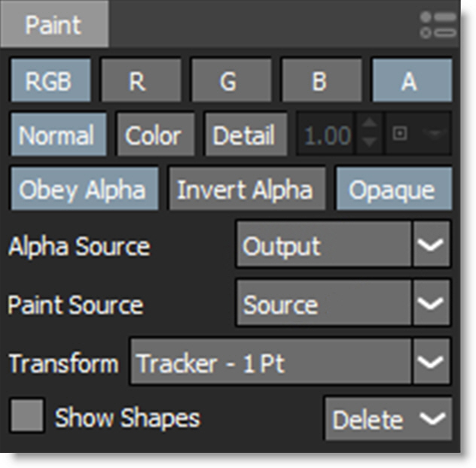Tick the Show Shapes checkbox
The height and width of the screenshot is (468, 476).
pyautogui.click(x=27, y=416)
